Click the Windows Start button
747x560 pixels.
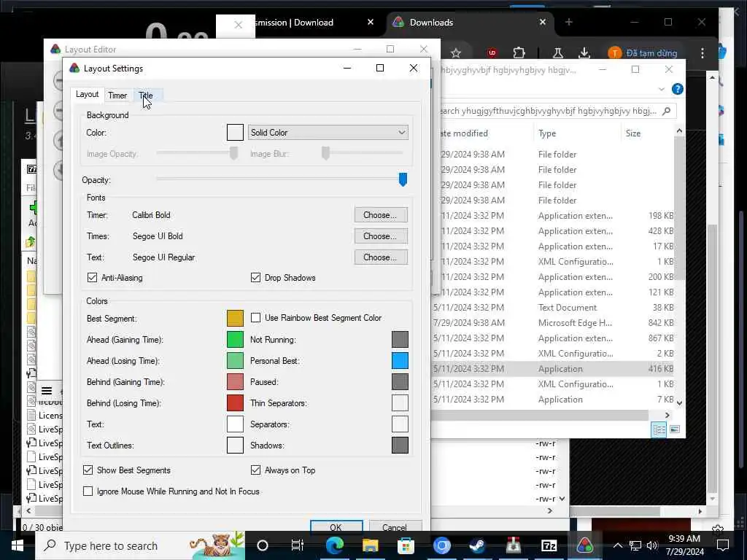point(18,545)
